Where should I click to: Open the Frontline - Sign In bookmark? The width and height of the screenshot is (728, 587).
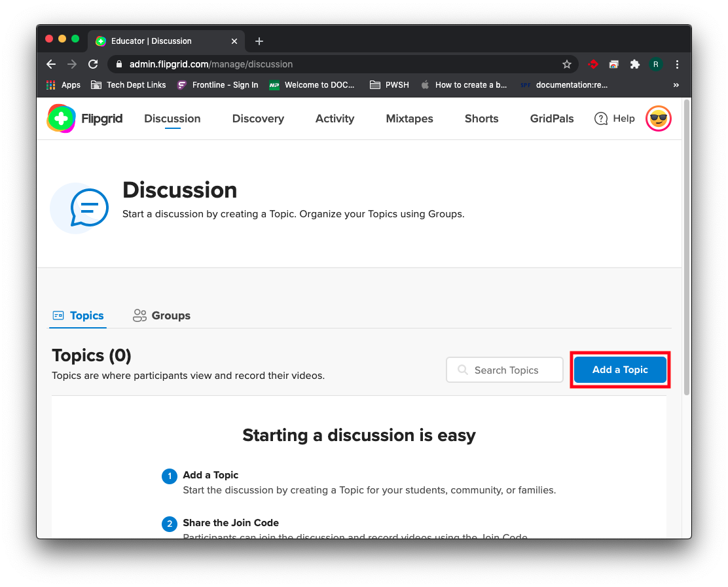[217, 85]
